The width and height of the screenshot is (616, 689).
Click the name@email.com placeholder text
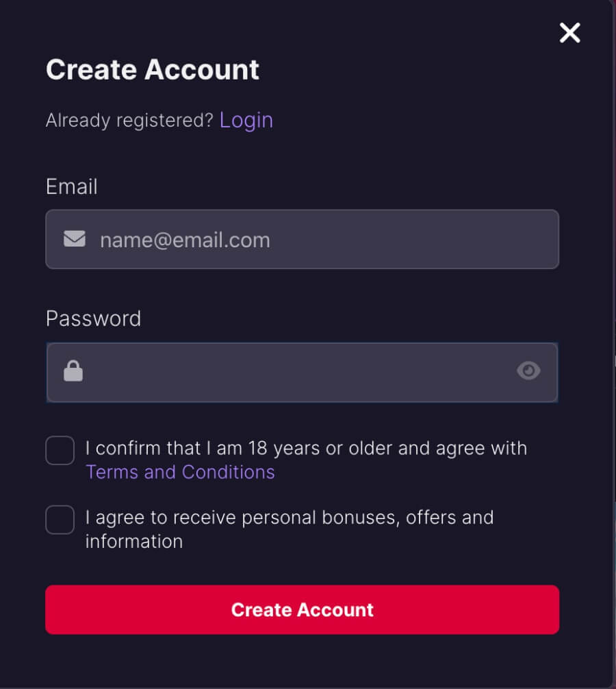coord(185,240)
